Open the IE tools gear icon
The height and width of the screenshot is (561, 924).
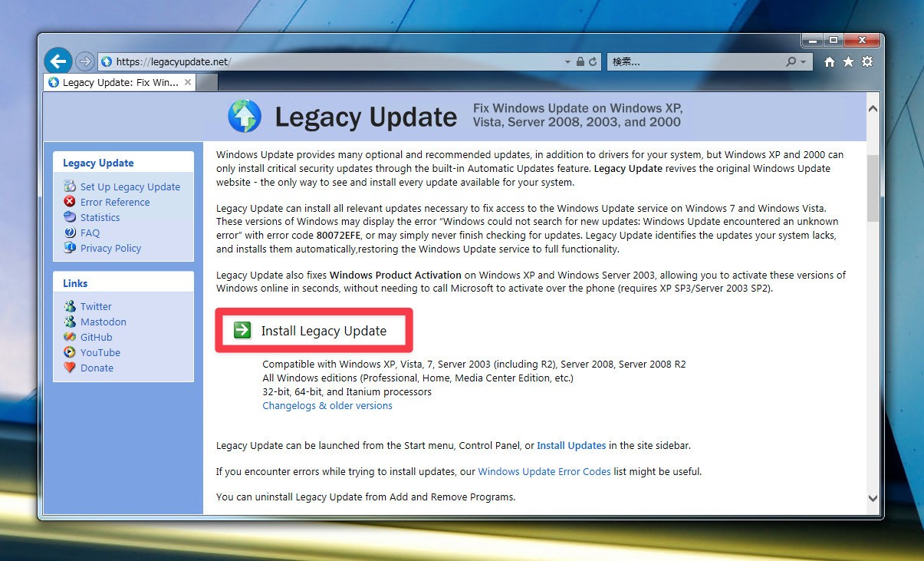tap(867, 62)
